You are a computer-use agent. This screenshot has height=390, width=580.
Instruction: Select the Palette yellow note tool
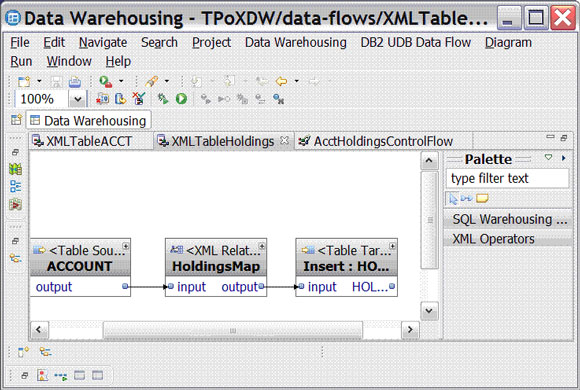[482, 199]
